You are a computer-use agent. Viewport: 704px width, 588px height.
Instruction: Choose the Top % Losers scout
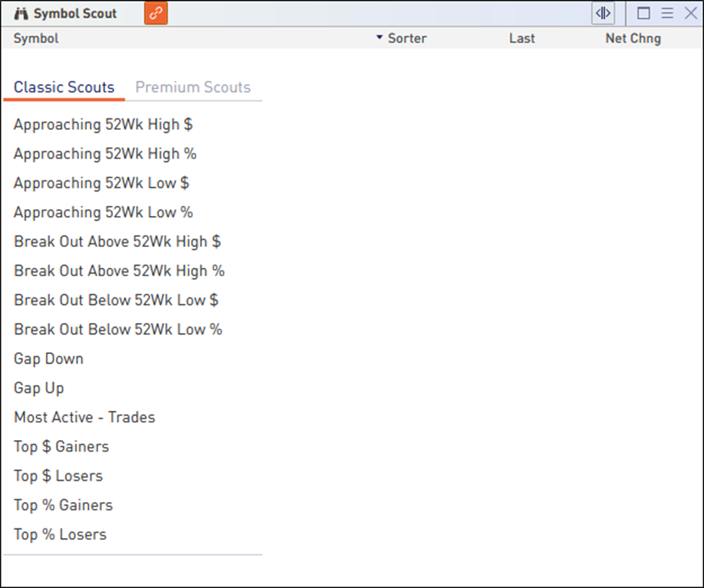pos(60,534)
